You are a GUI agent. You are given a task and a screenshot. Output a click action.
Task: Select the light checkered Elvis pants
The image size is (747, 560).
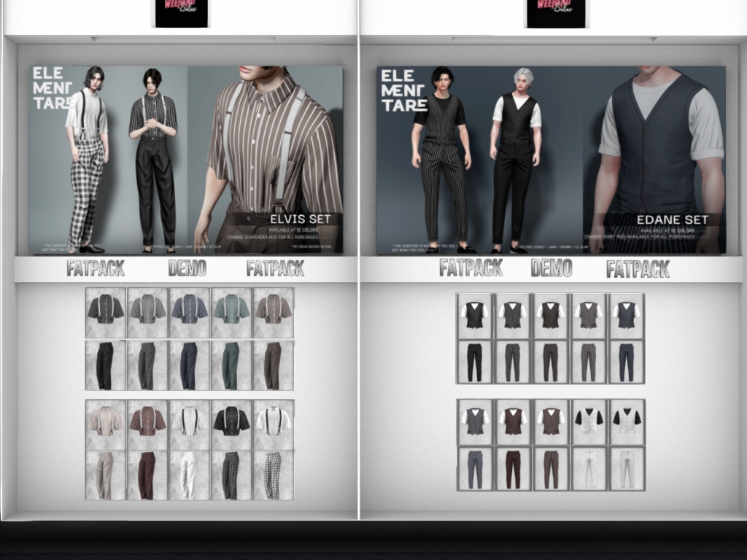tap(273, 475)
